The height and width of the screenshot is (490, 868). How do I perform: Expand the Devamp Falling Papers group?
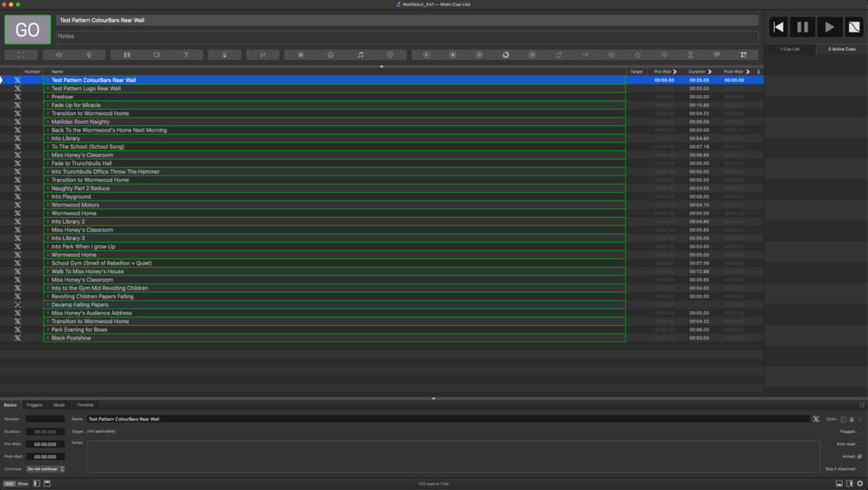pyautogui.click(x=48, y=304)
